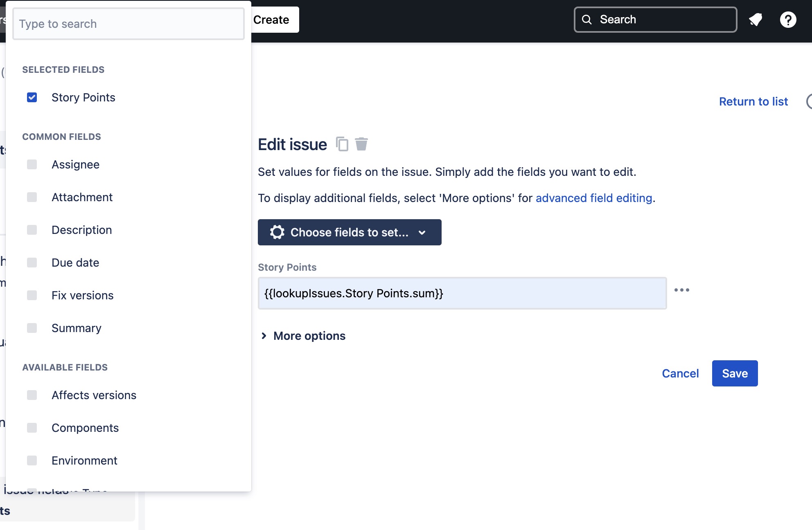This screenshot has width=812, height=530.
Task: Click the trash icon to delete the Edit issue action
Action: click(361, 144)
